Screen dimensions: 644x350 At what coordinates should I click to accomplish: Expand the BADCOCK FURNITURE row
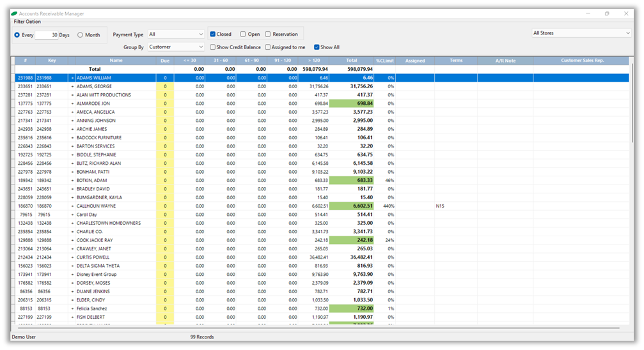pos(72,137)
